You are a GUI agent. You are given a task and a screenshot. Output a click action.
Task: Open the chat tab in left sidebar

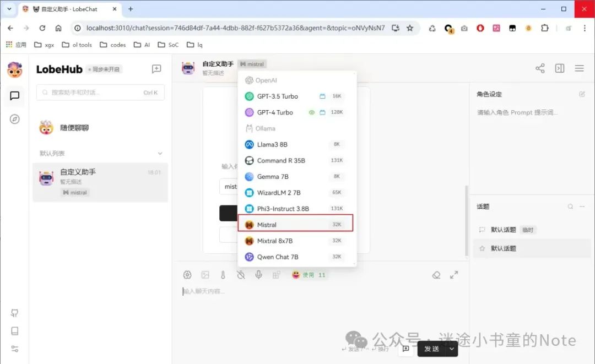[x=14, y=96]
